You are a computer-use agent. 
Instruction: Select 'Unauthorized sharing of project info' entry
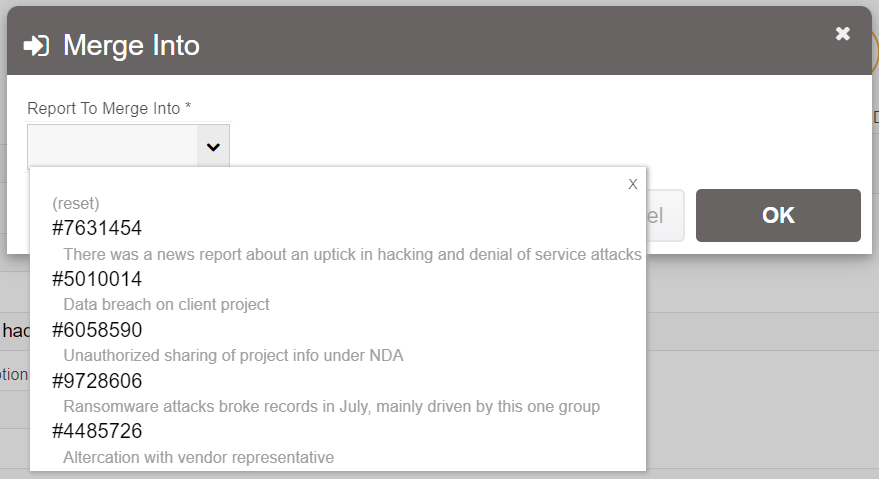tap(233, 355)
